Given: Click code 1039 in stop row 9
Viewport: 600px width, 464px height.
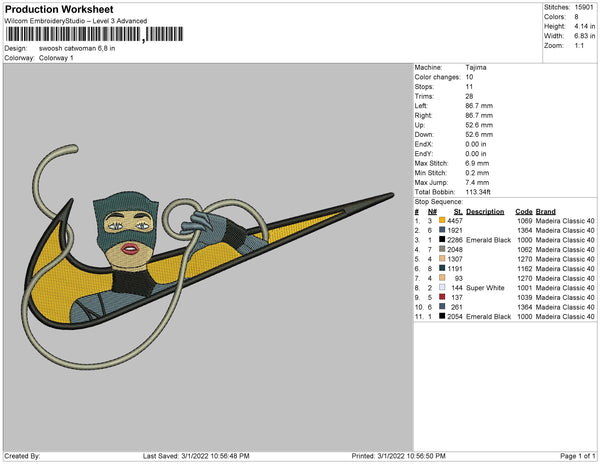Looking at the screenshot, I should coord(525,297).
